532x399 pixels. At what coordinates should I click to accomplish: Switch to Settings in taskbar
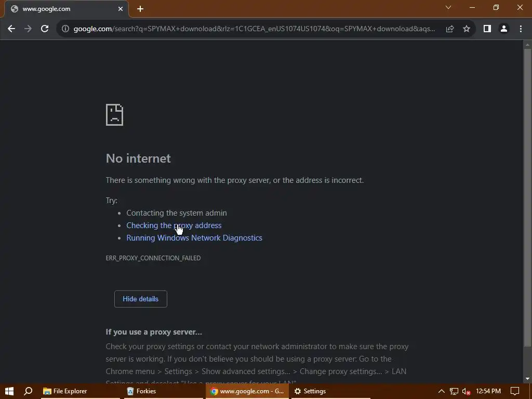331,391
